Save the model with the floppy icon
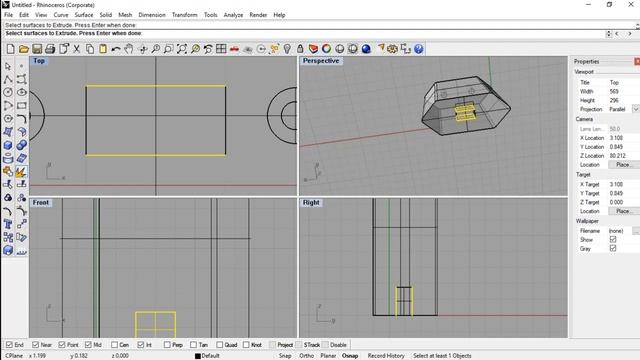The image size is (640, 360). (x=37, y=49)
